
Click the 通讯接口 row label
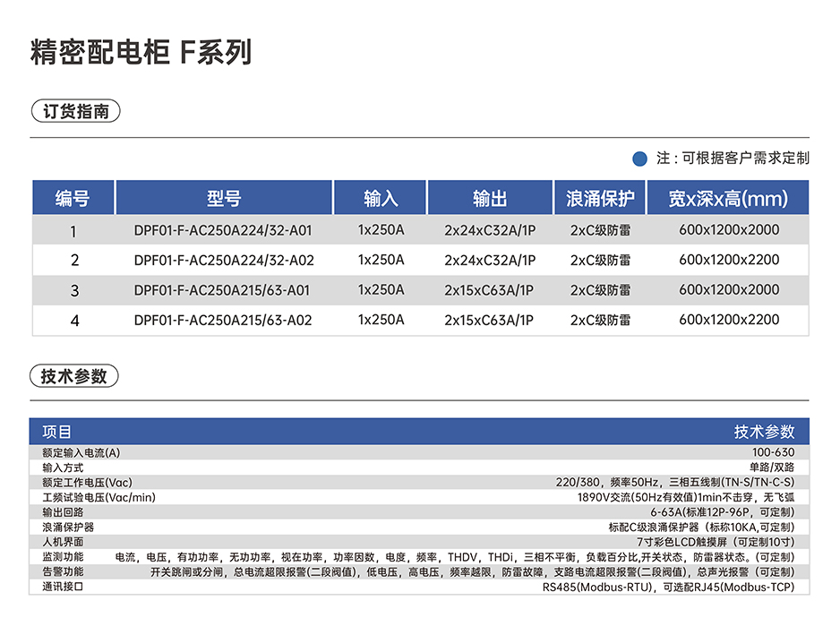pyautogui.click(x=63, y=588)
